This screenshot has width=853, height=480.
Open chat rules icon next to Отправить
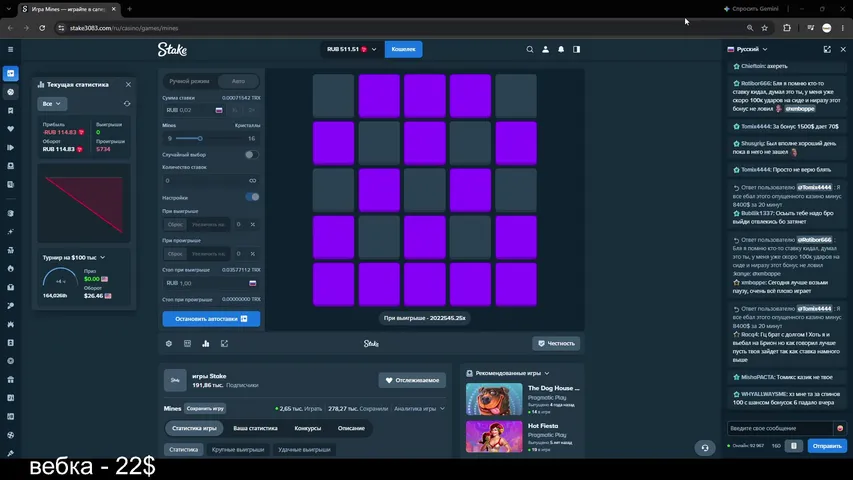click(x=794, y=446)
